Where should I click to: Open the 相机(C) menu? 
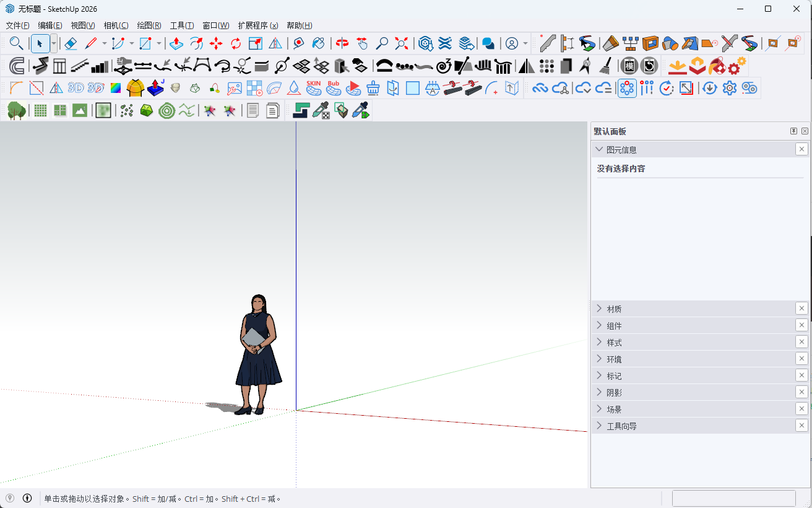116,25
